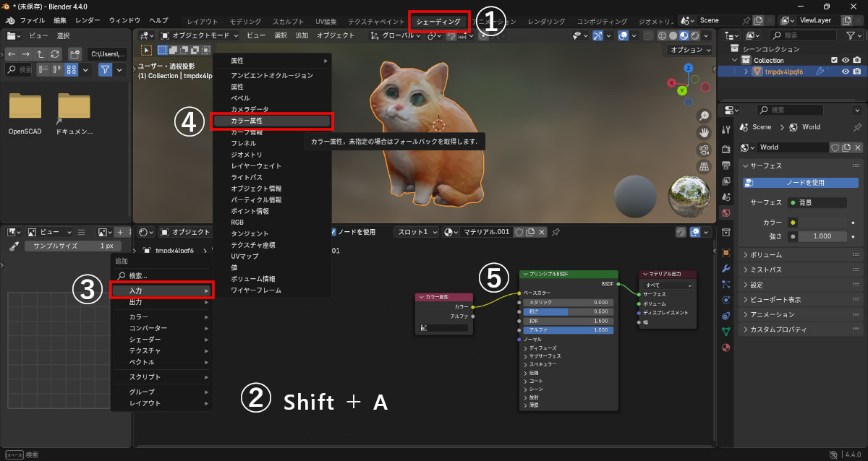
Task: Switch file browser to vertical list view
Action: [x=43, y=69]
